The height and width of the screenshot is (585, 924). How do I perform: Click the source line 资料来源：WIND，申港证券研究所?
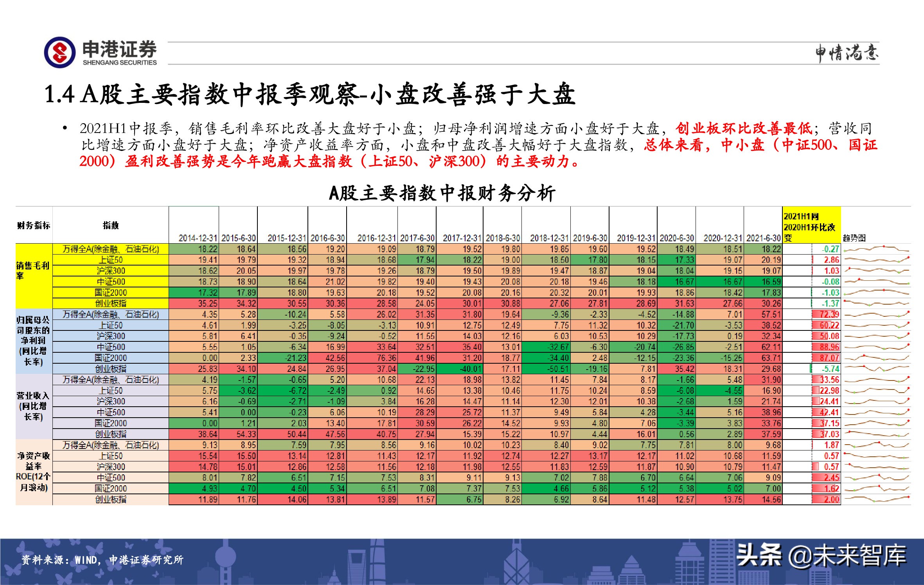102,560
